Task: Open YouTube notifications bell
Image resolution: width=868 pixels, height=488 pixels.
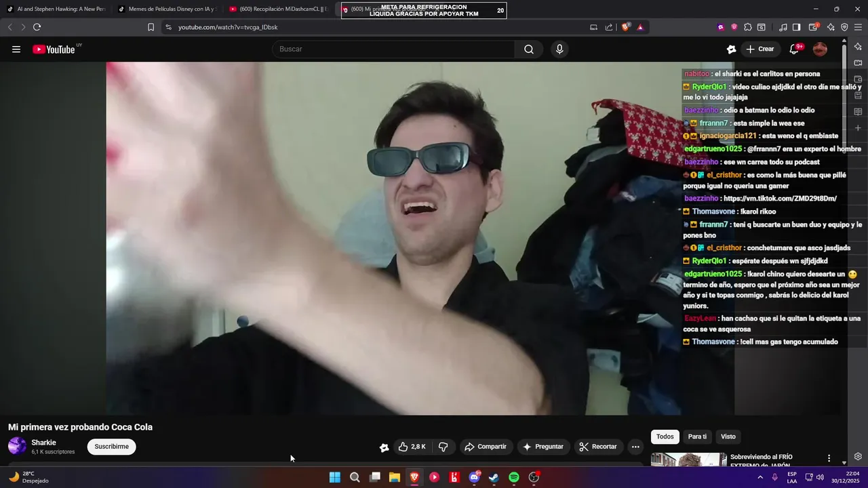Action: point(795,49)
